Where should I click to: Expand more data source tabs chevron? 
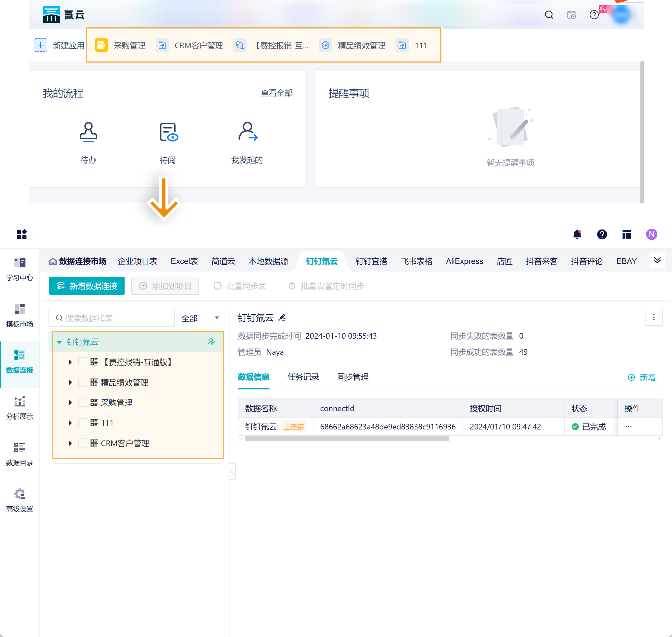[657, 261]
